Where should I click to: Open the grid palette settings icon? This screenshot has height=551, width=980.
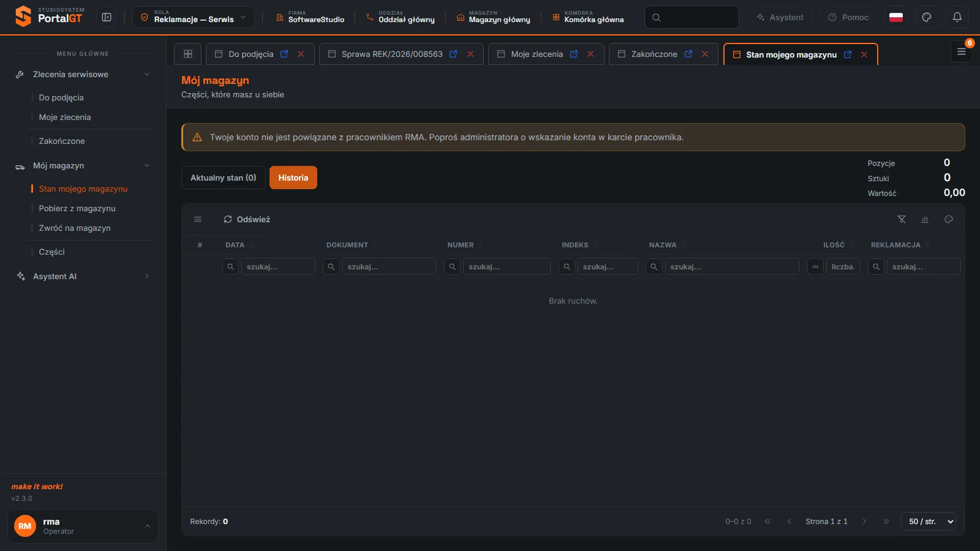pos(949,219)
